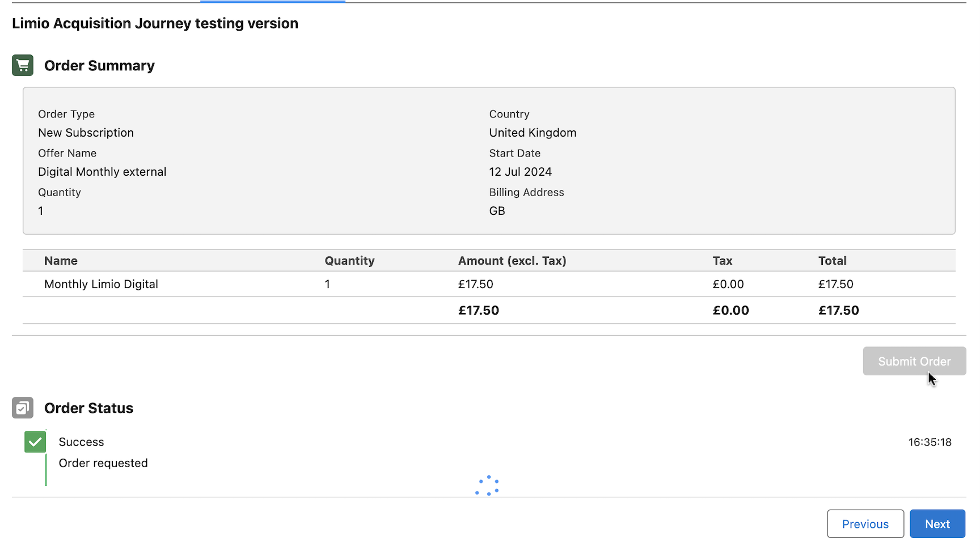Click the Order requested status message
Viewport: 980px width, 559px height.
103,463
